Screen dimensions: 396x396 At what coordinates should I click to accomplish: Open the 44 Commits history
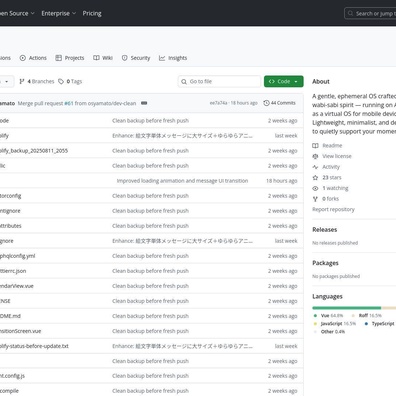[279, 103]
